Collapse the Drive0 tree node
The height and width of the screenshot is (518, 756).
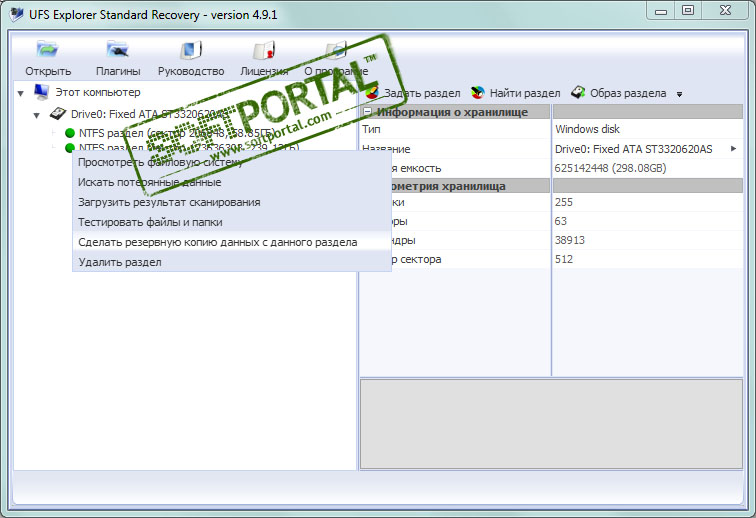click(x=37, y=115)
